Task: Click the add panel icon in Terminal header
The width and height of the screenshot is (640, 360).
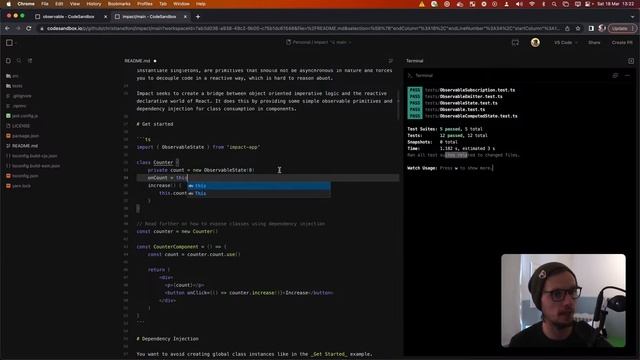Action: pyautogui.click(x=631, y=61)
